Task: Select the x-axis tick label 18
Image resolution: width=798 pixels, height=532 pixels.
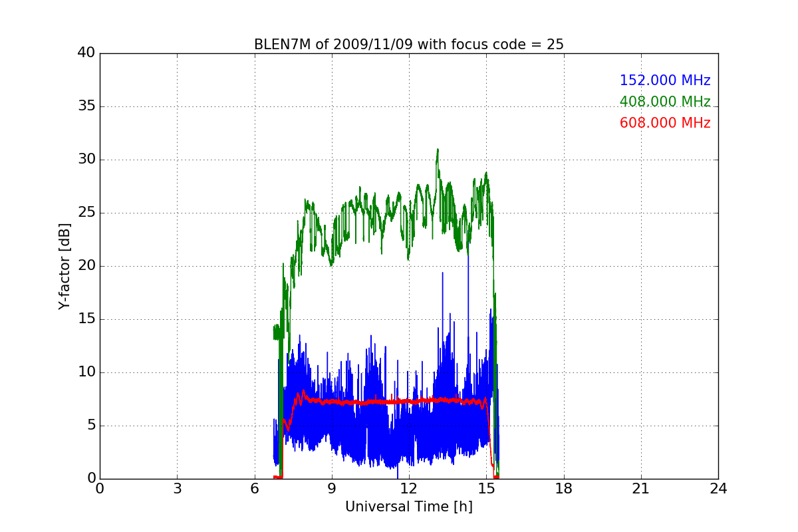Action: tap(564, 489)
